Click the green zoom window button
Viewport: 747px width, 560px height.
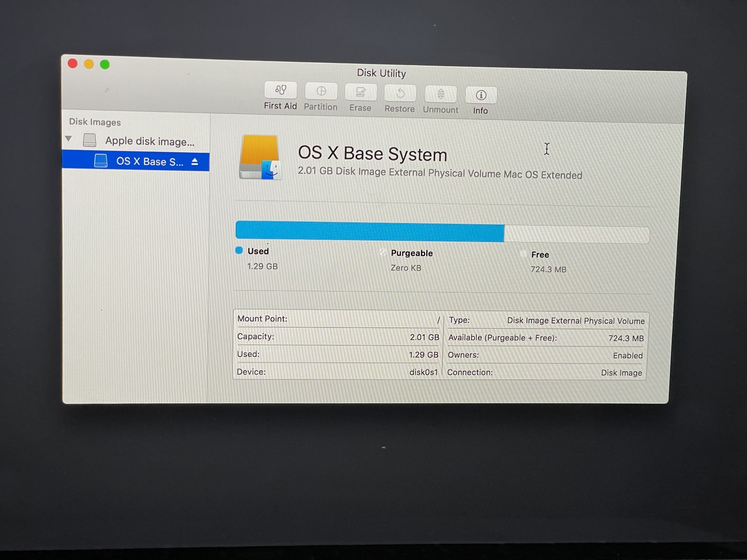click(x=105, y=64)
